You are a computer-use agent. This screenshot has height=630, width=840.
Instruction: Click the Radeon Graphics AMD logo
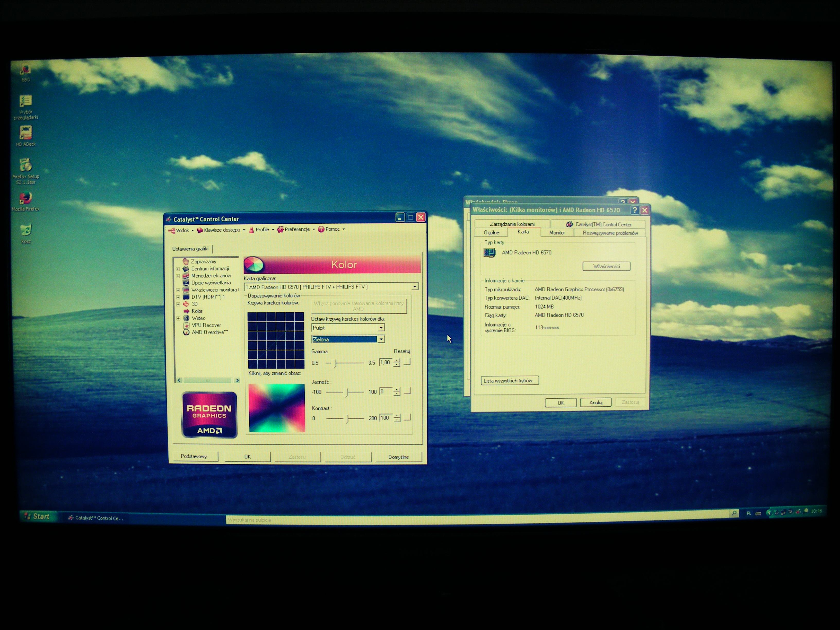[x=209, y=415]
